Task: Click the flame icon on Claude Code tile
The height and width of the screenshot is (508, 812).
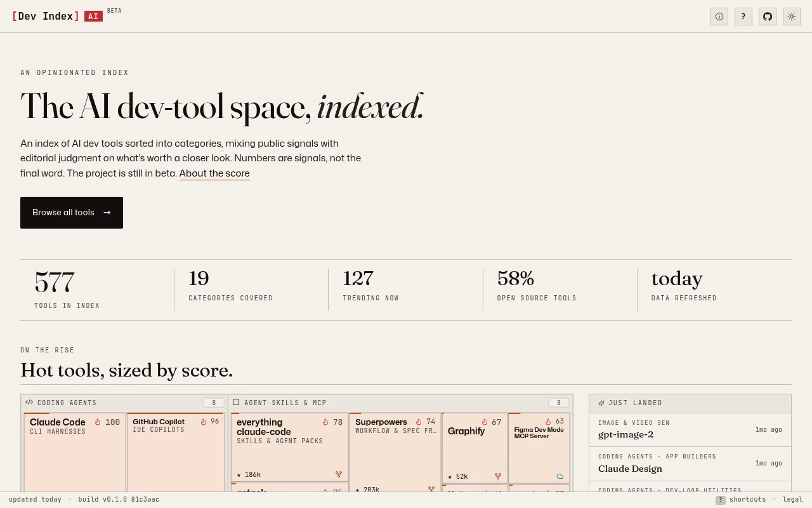Action: point(98,422)
